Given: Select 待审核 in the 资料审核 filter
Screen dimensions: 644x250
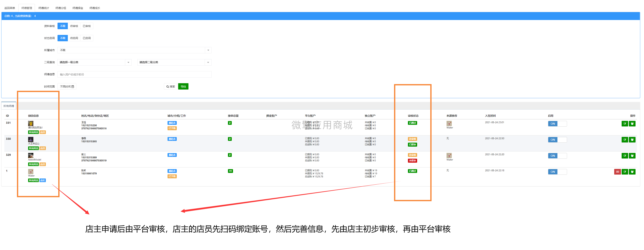Looking at the screenshot, I should pyautogui.click(x=74, y=26).
